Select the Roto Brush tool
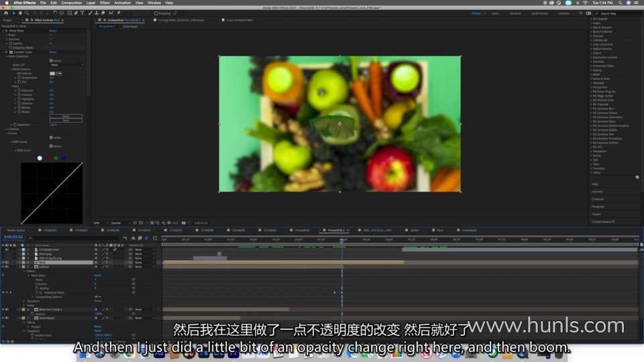The image size is (644, 362). point(111,13)
